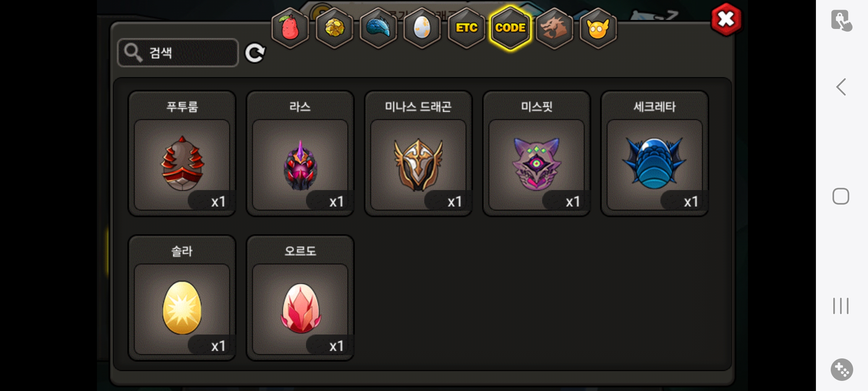Viewport: 868px width, 391px height.
Task: Select the 미스핏 purple mask item
Action: point(537,154)
